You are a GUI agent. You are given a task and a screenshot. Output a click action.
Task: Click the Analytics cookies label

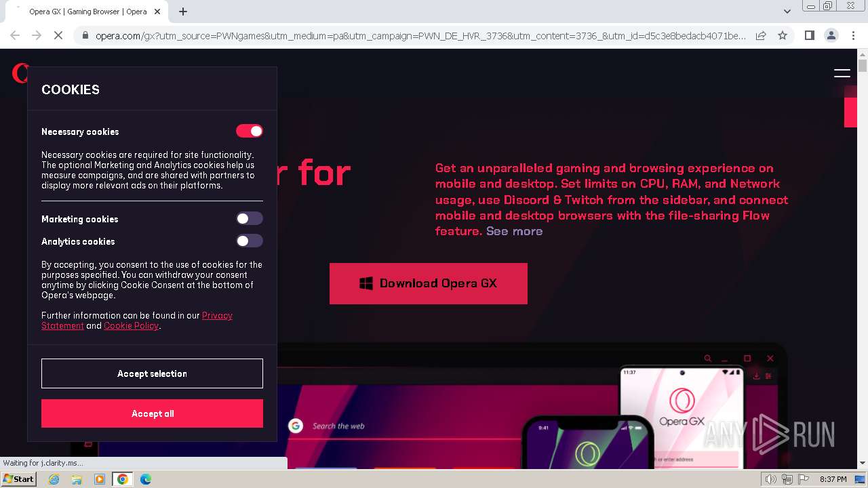click(78, 241)
